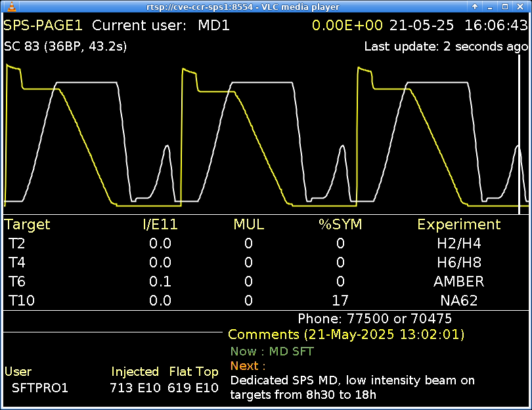This screenshot has width=532, height=410.
Task: Maximize the VLC media player window
Action: point(505,7)
